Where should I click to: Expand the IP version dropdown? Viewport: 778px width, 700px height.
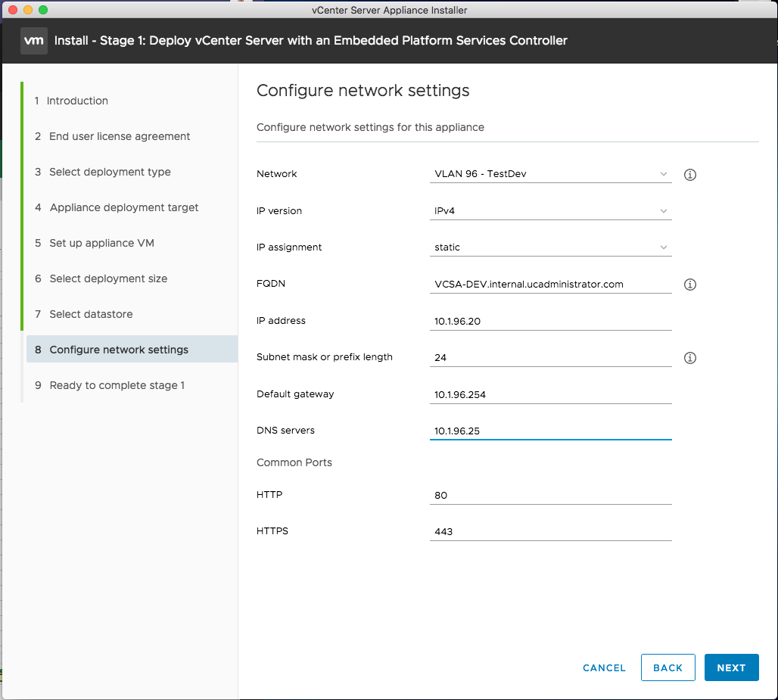[x=550, y=211]
